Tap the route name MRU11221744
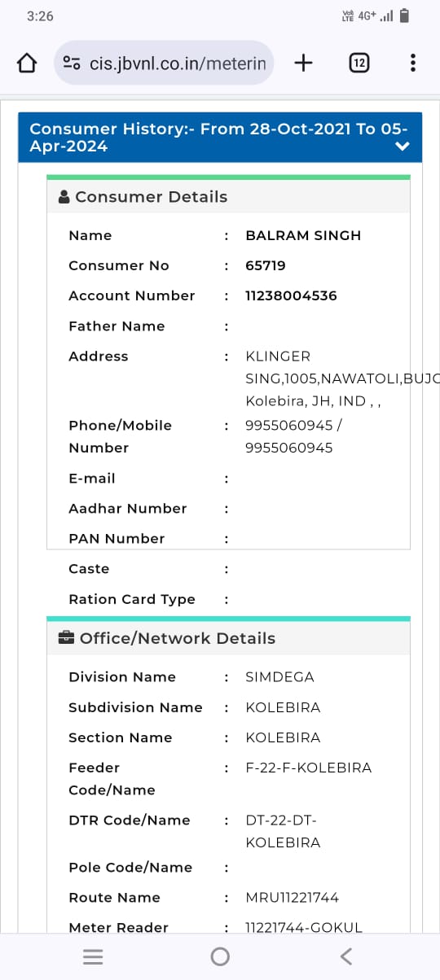This screenshot has height=980, width=440. [x=293, y=898]
